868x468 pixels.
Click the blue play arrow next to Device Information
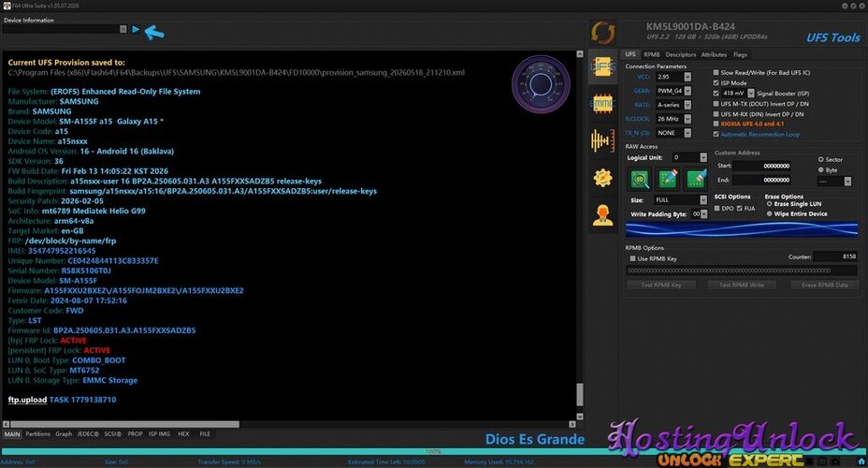pyautogui.click(x=136, y=29)
